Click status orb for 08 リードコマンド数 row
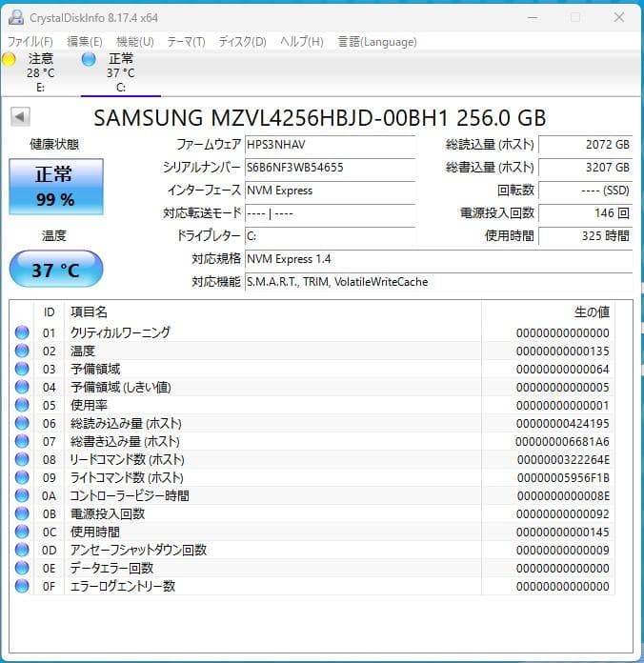 point(22,459)
